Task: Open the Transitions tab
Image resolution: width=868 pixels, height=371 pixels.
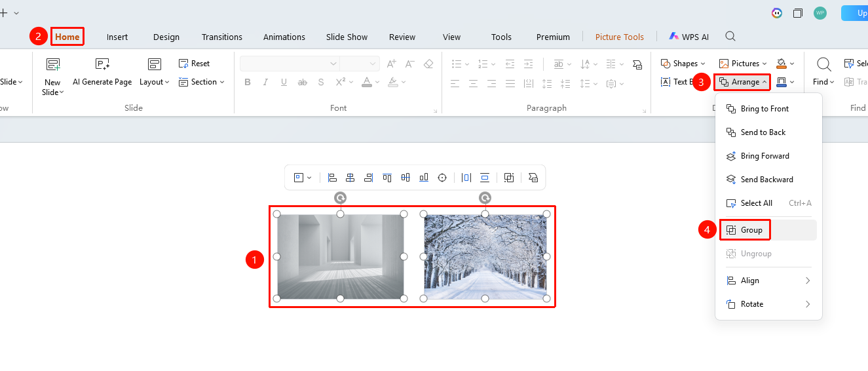Action: click(222, 37)
